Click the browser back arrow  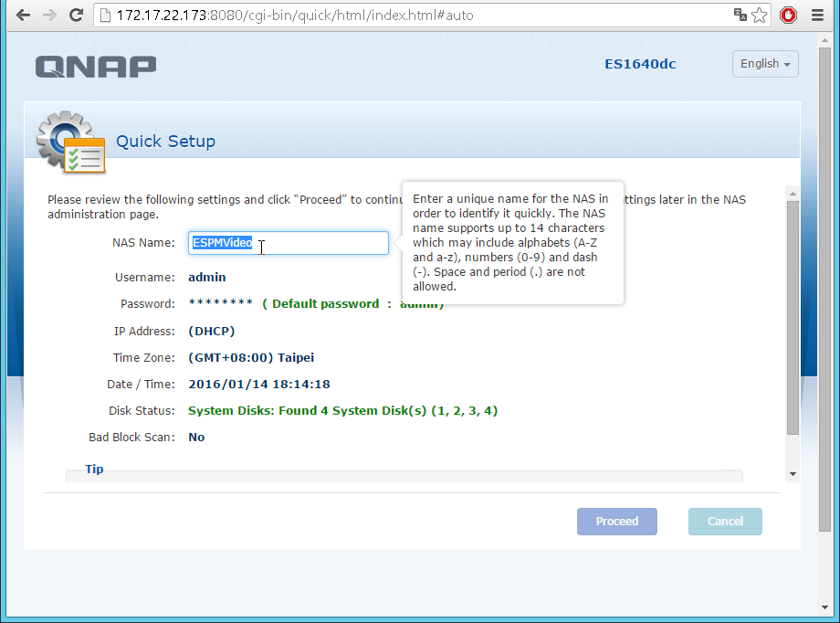coord(23,16)
